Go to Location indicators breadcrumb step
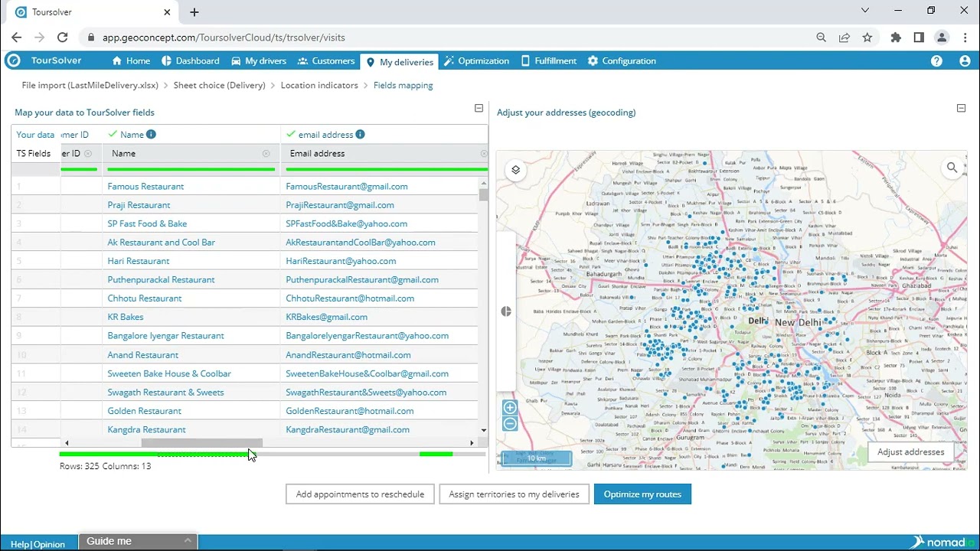Viewport: 980px width, 551px height. tap(319, 86)
